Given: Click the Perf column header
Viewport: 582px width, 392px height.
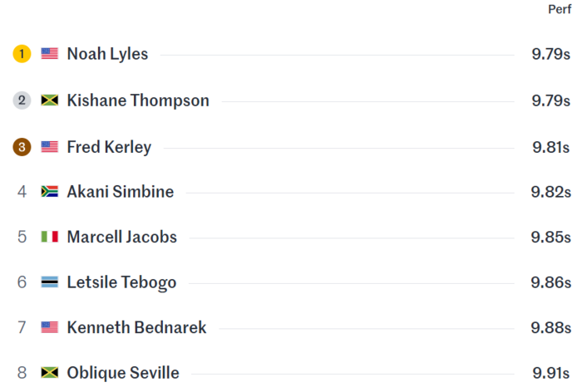Looking at the screenshot, I should (560, 9).
